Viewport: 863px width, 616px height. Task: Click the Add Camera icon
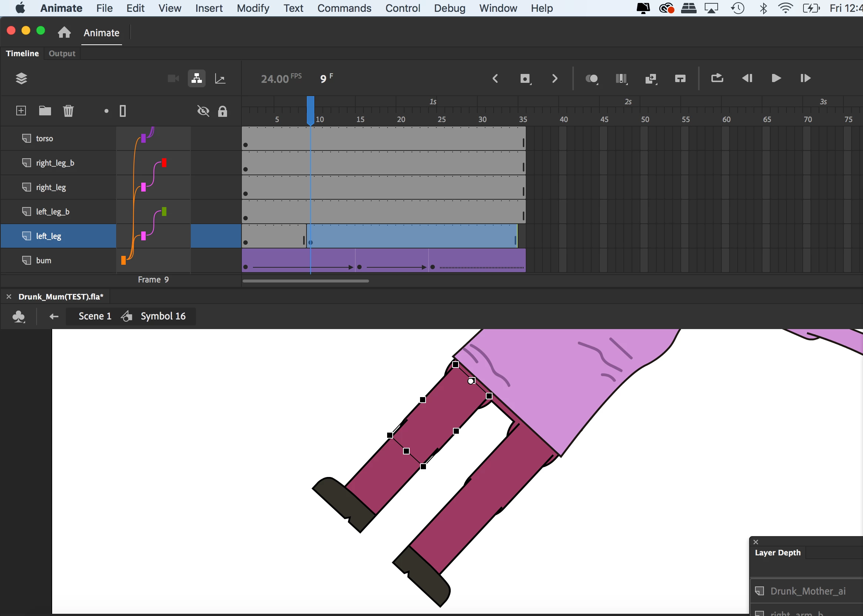173,78
